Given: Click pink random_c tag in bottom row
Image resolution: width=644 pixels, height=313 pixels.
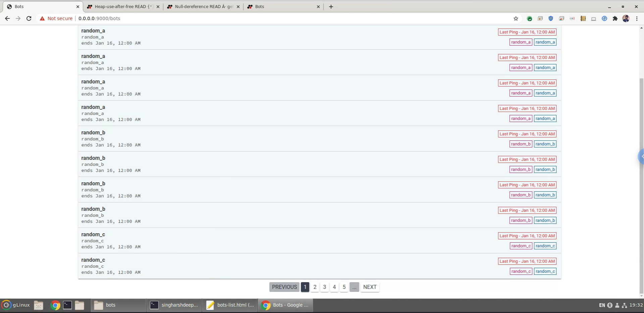Looking at the screenshot, I should pyautogui.click(x=521, y=271).
